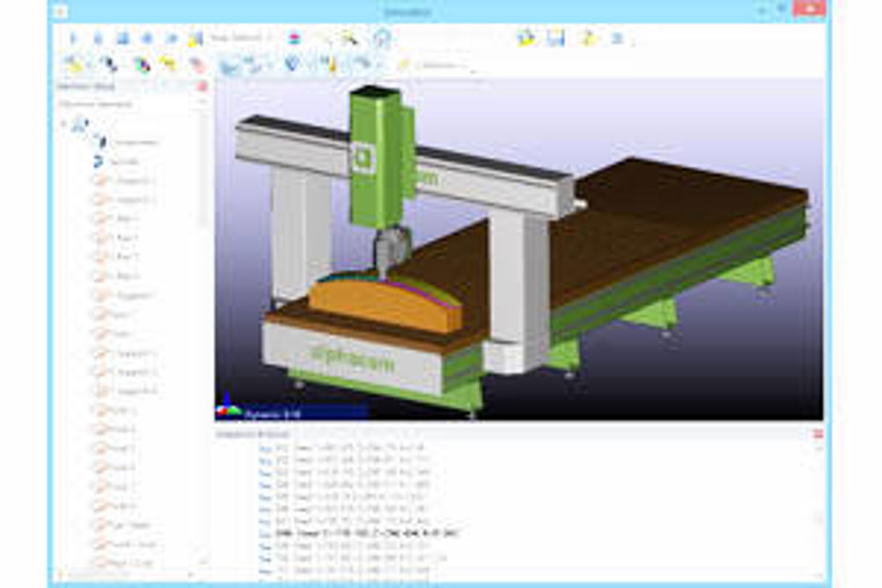
Task: Collapse the root node of the machine tree
Action: pyautogui.click(x=63, y=124)
